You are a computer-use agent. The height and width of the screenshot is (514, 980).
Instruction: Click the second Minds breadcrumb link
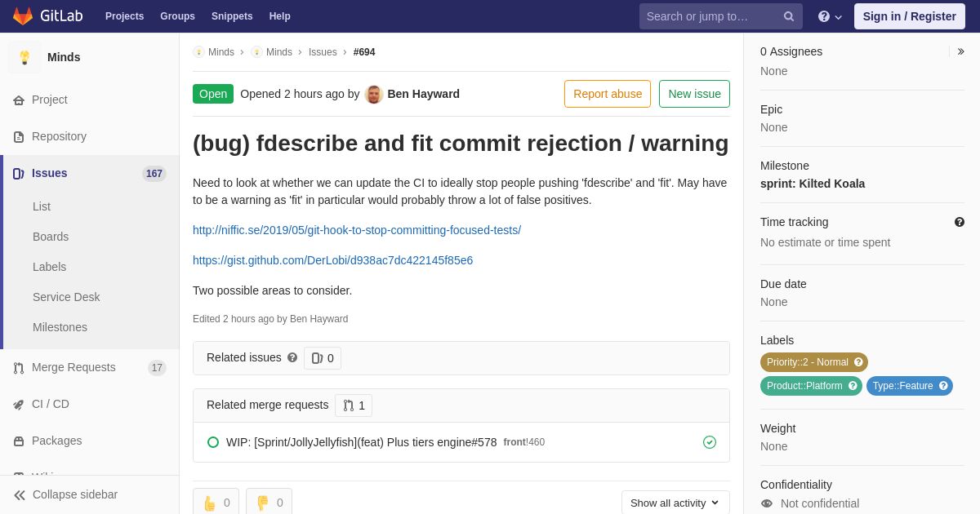[x=279, y=52]
